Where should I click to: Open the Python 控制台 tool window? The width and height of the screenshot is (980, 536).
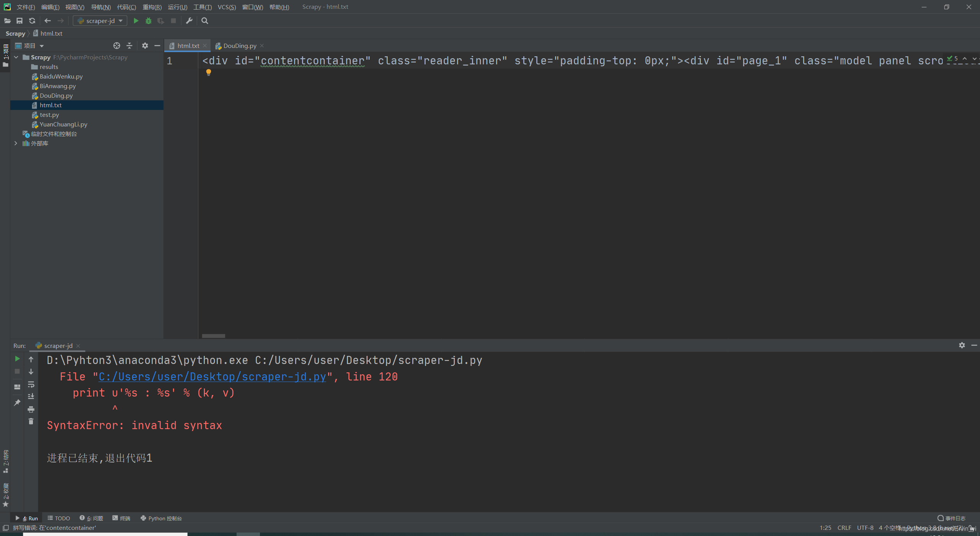(x=161, y=518)
